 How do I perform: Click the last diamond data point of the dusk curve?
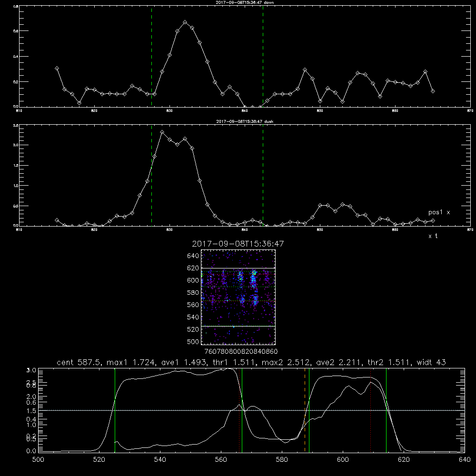433,221
